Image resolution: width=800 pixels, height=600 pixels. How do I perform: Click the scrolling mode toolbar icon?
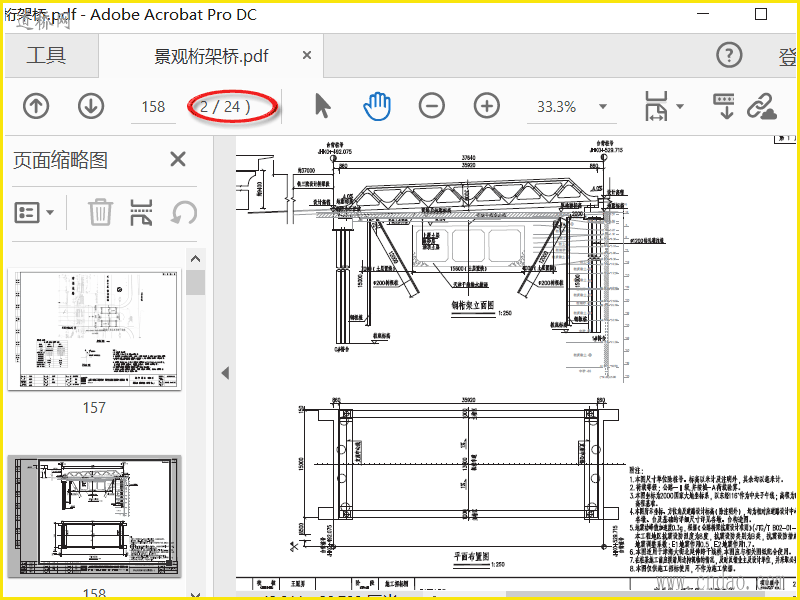coord(723,106)
